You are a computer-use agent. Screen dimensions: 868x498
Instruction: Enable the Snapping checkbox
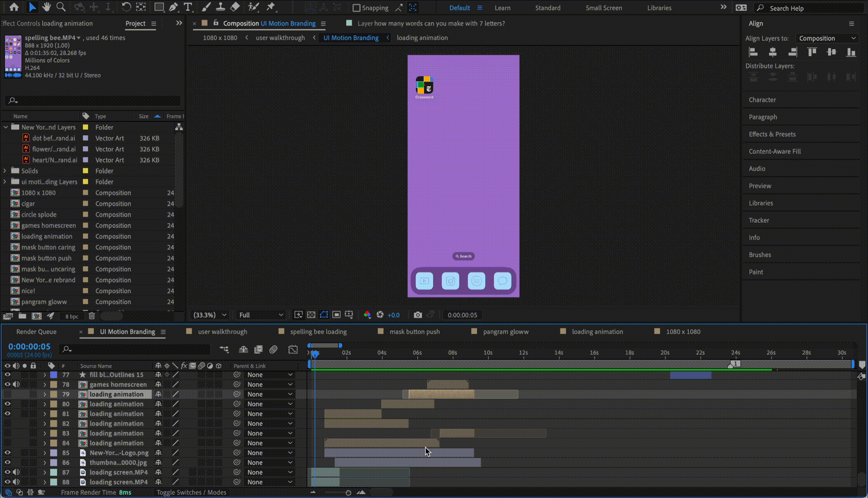[356, 8]
